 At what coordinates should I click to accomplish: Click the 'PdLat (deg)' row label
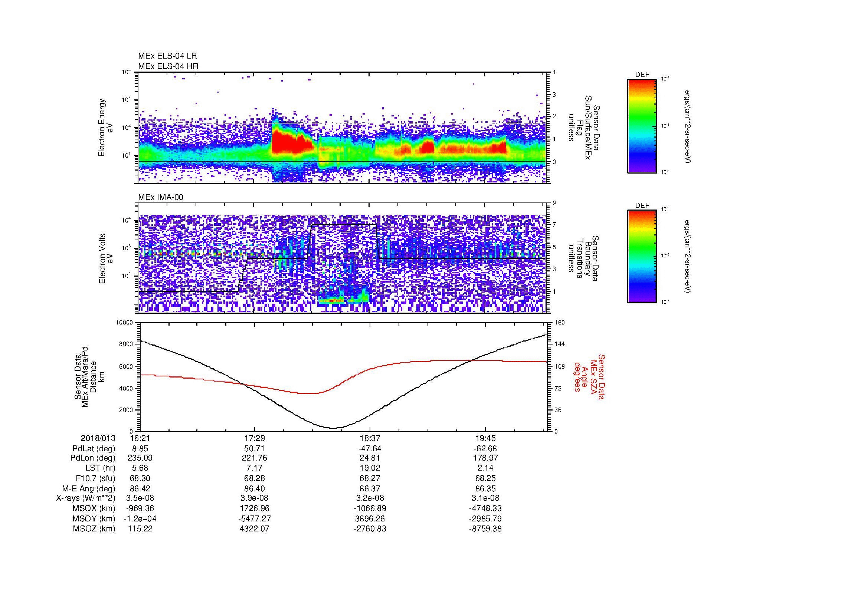pos(94,449)
